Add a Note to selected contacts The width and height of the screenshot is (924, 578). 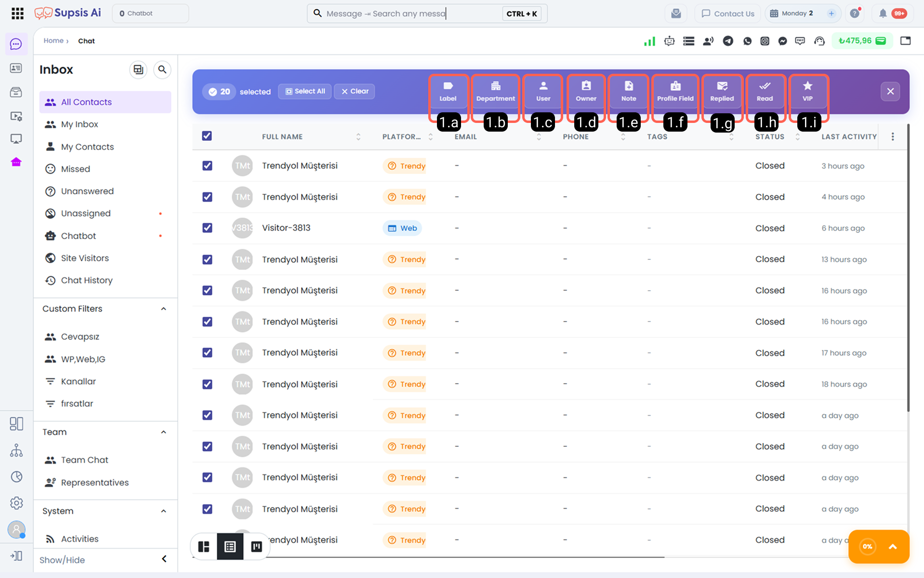pyautogui.click(x=629, y=92)
